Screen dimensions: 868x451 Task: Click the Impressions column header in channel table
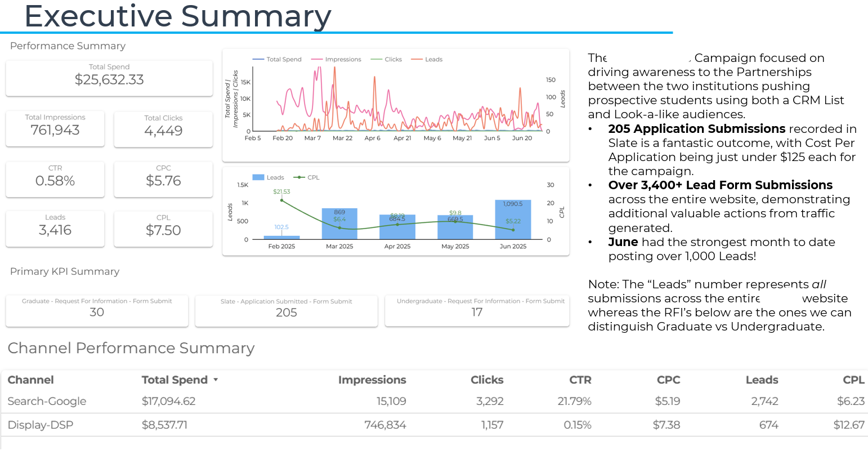[372, 380]
